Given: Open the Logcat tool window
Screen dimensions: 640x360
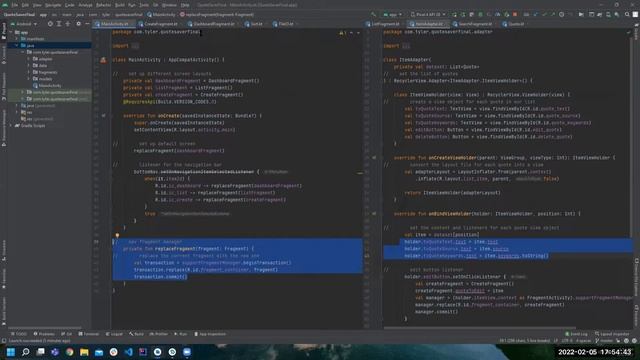Looking at the screenshot, I should point(114,334).
